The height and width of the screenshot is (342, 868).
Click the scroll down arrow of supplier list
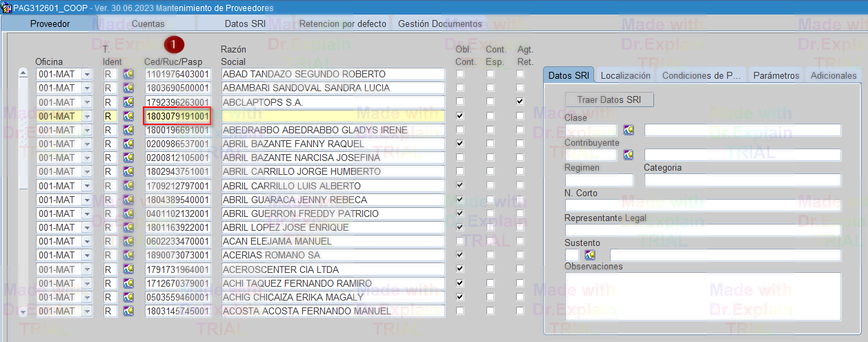click(x=23, y=312)
